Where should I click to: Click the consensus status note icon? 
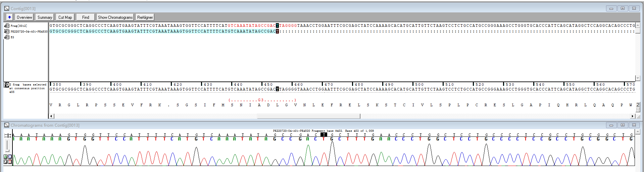click(x=6, y=85)
